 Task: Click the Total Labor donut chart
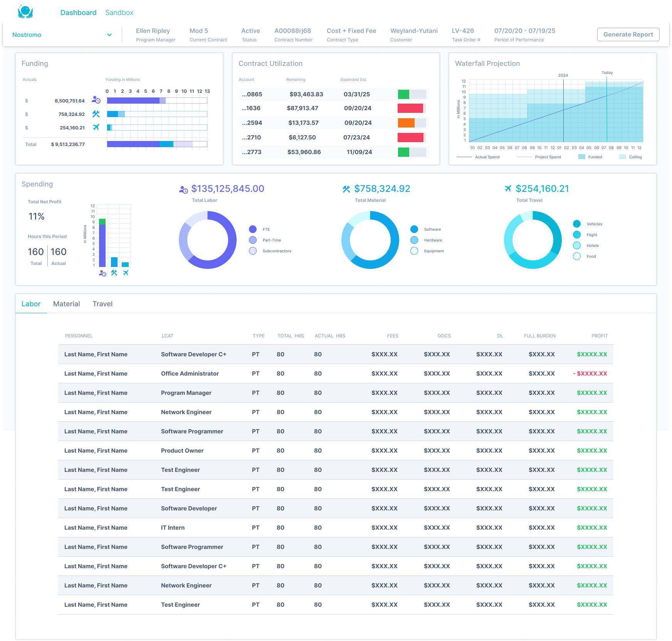click(x=208, y=240)
